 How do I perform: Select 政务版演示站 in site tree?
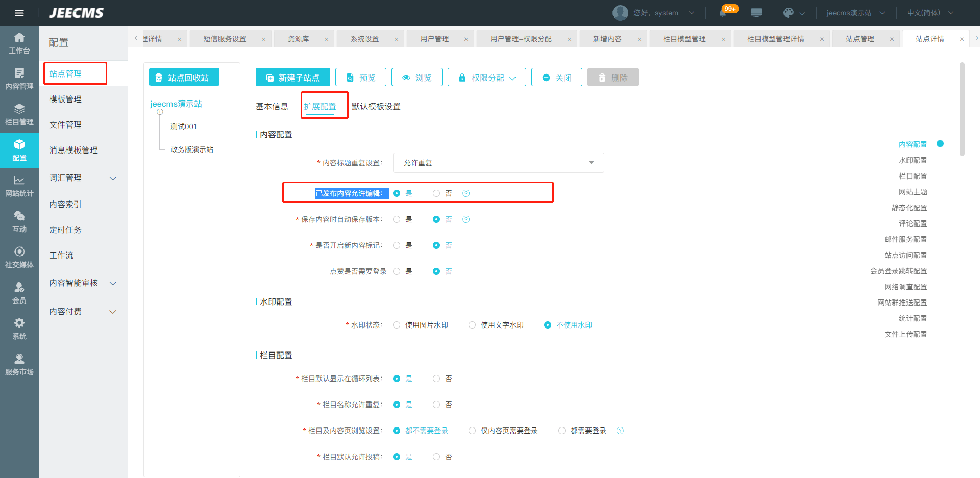pyautogui.click(x=192, y=149)
